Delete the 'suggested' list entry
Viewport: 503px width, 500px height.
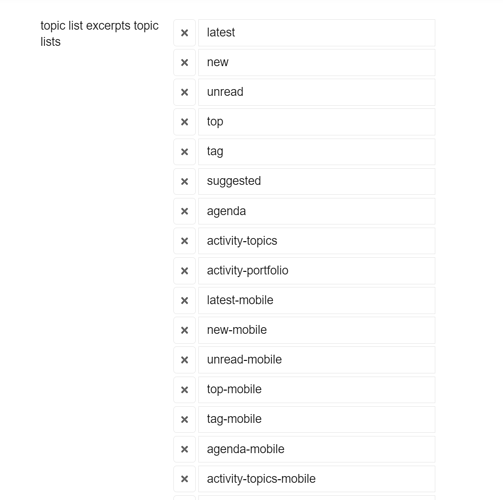184,181
